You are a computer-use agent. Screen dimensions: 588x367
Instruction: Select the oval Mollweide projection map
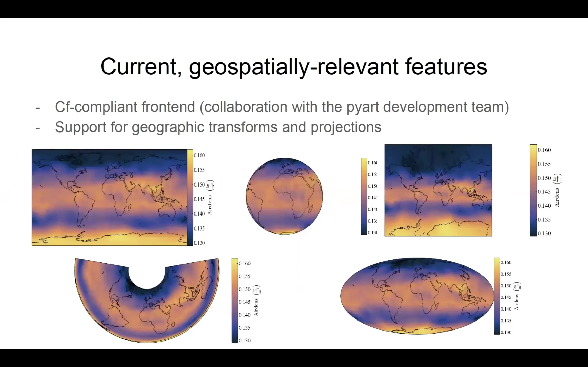[x=417, y=296]
